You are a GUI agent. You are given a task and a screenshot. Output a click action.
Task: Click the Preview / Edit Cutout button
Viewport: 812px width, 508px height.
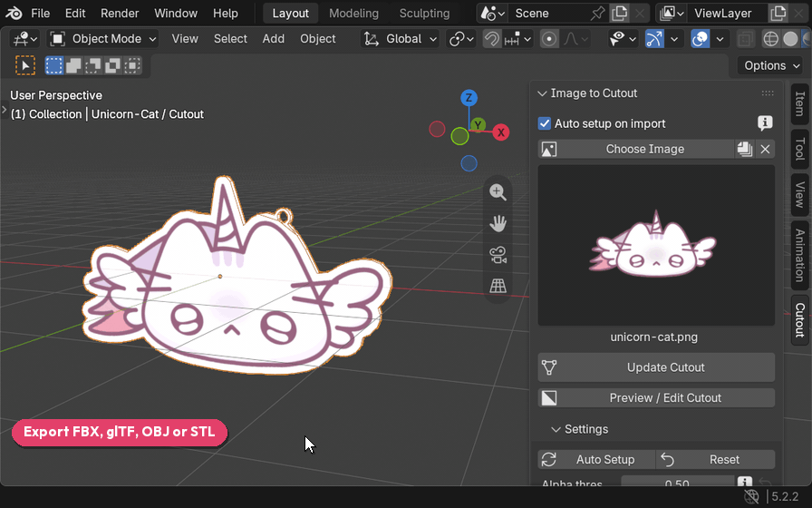(656, 398)
